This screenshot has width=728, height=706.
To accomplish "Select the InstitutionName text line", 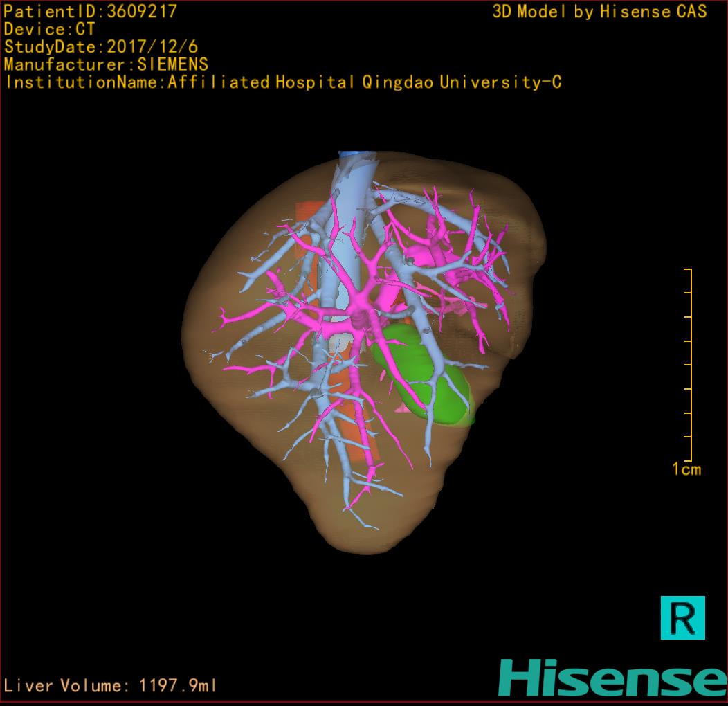I will point(283,82).
